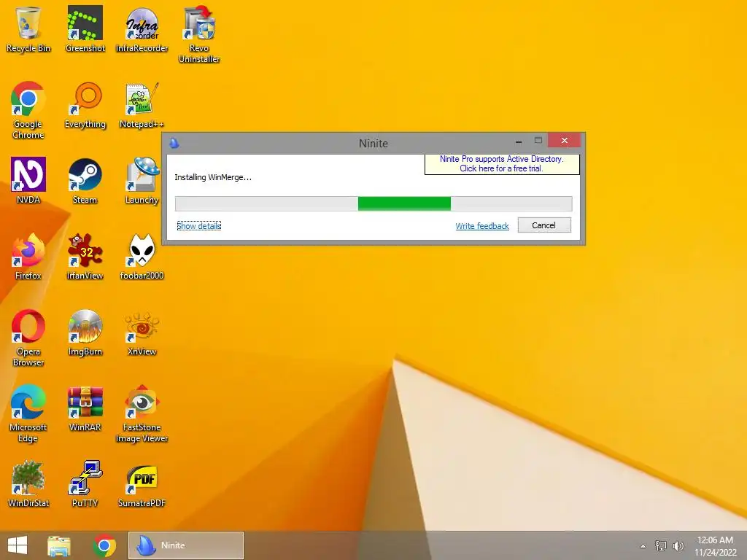Launch Chrome from the taskbar

(104, 545)
